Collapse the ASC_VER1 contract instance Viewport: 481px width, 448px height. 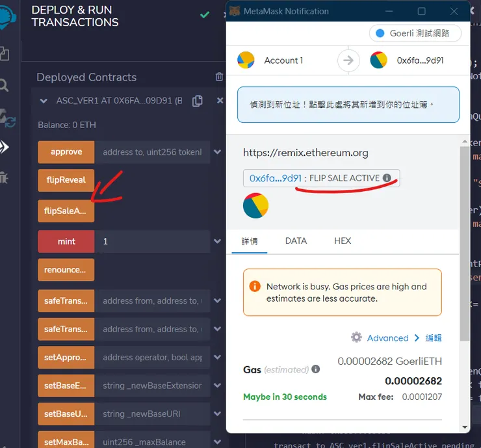pyautogui.click(x=44, y=101)
